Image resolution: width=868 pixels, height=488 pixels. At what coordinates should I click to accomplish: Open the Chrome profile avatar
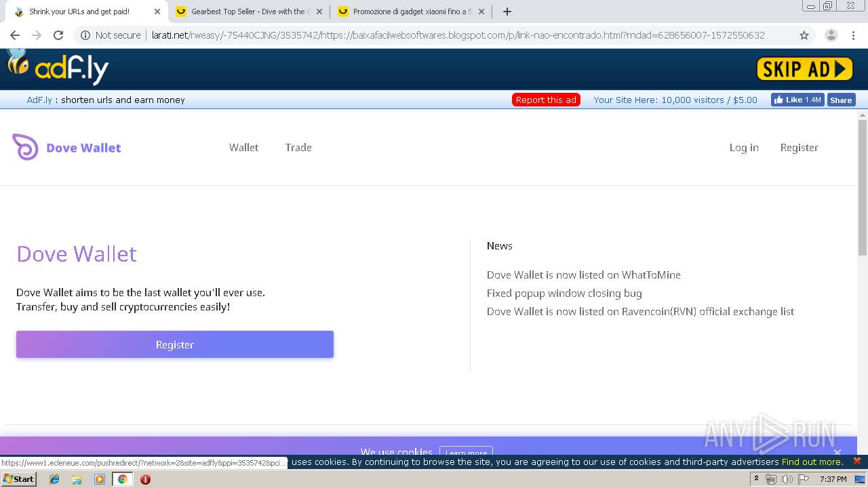pyautogui.click(x=831, y=35)
